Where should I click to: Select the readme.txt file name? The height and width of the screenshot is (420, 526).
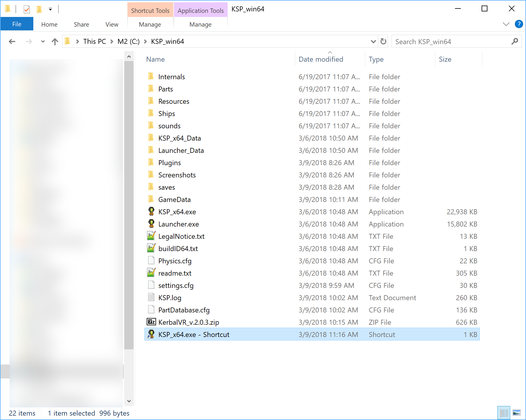click(175, 273)
